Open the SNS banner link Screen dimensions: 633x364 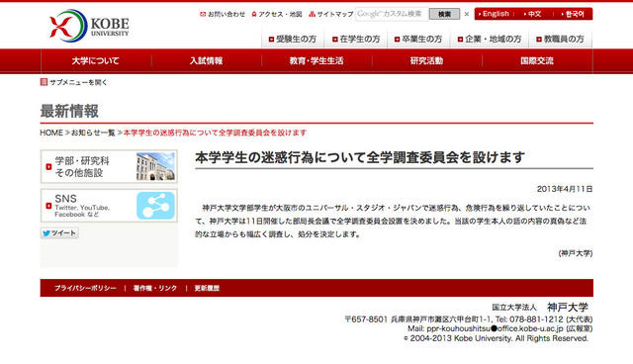click(x=109, y=206)
